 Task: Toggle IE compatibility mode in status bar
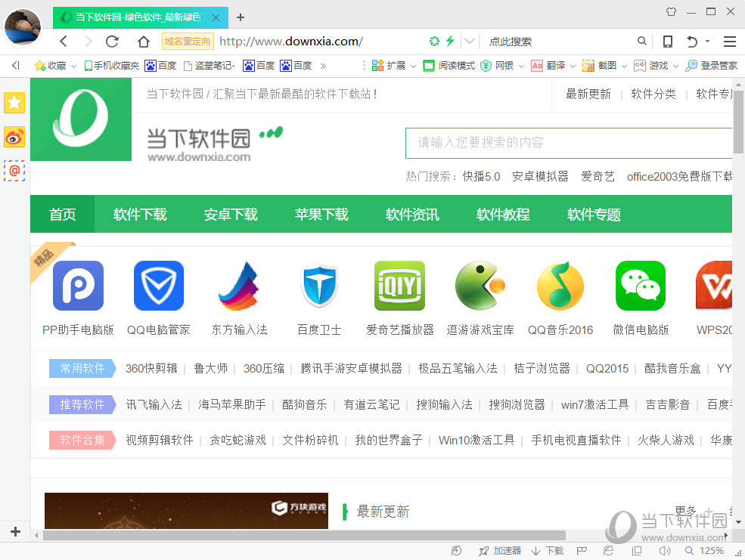pos(608,550)
